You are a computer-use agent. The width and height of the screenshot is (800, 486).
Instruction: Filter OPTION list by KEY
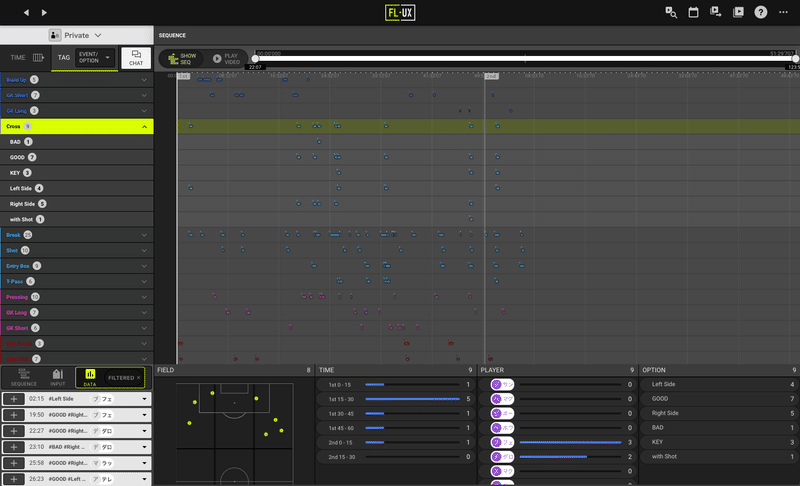(x=719, y=442)
